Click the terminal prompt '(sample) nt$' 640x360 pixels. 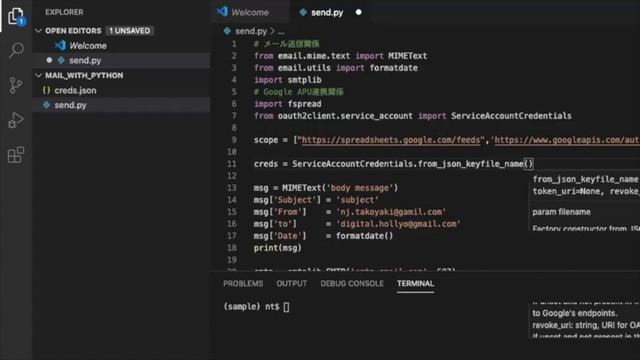251,307
